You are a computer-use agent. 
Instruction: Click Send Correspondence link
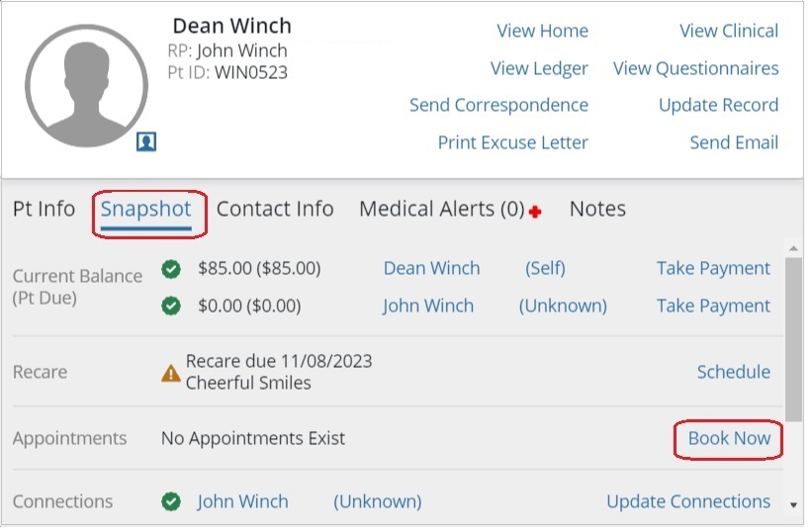[498, 105]
